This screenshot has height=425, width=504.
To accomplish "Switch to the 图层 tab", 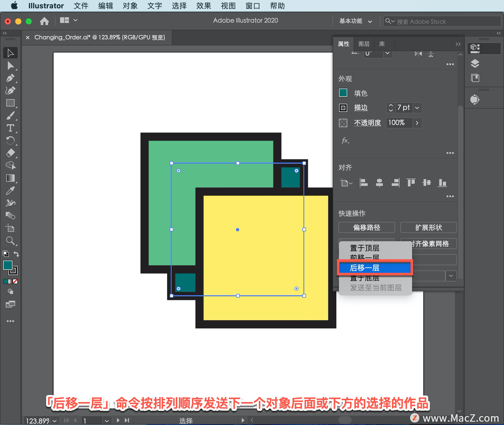I will (364, 44).
